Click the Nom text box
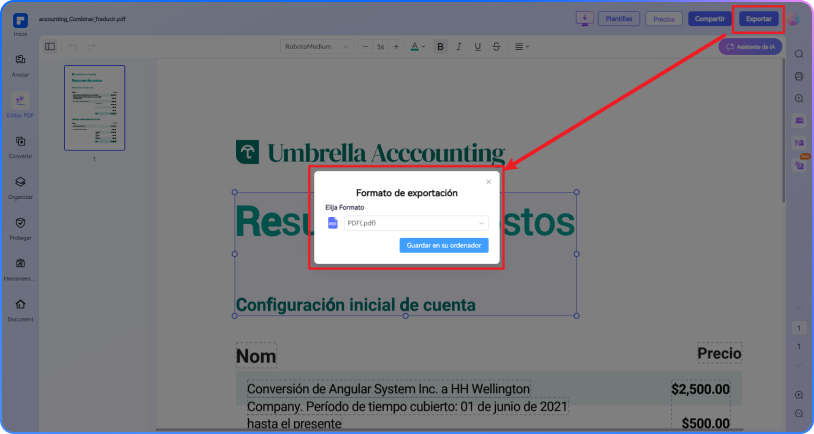814x434 pixels. click(x=256, y=356)
